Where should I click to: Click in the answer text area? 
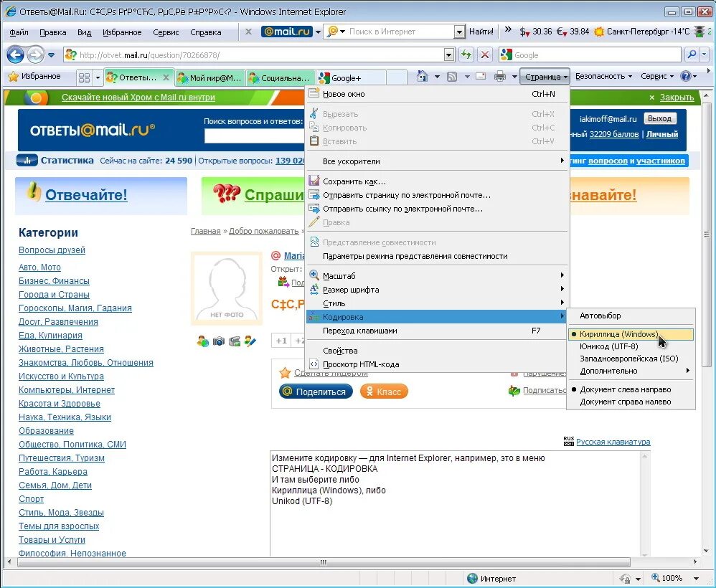tap(456, 503)
